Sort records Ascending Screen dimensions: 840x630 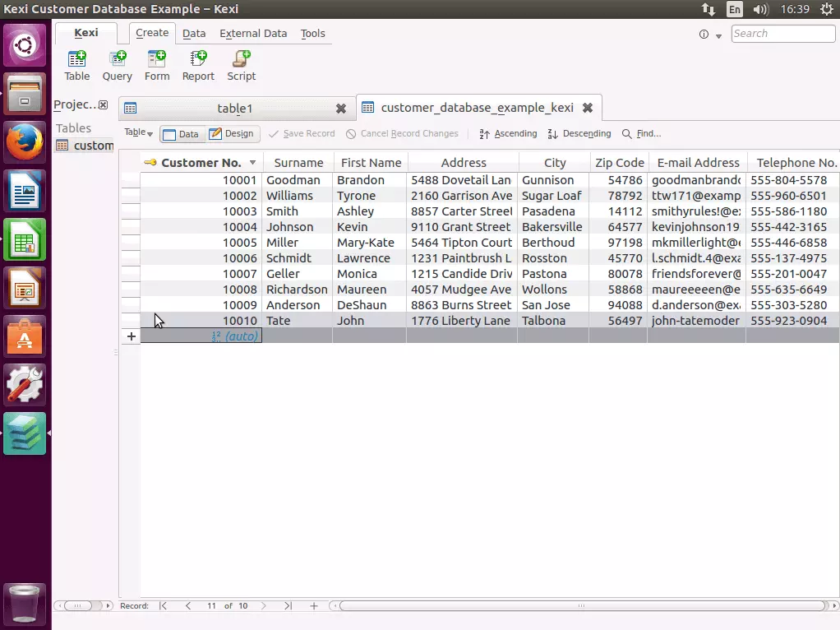(x=509, y=133)
